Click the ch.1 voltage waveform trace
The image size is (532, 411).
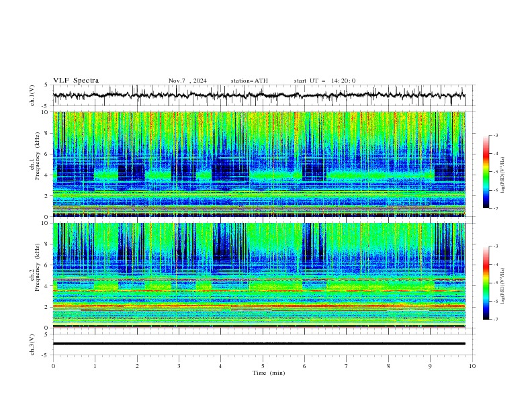[x=259, y=95]
